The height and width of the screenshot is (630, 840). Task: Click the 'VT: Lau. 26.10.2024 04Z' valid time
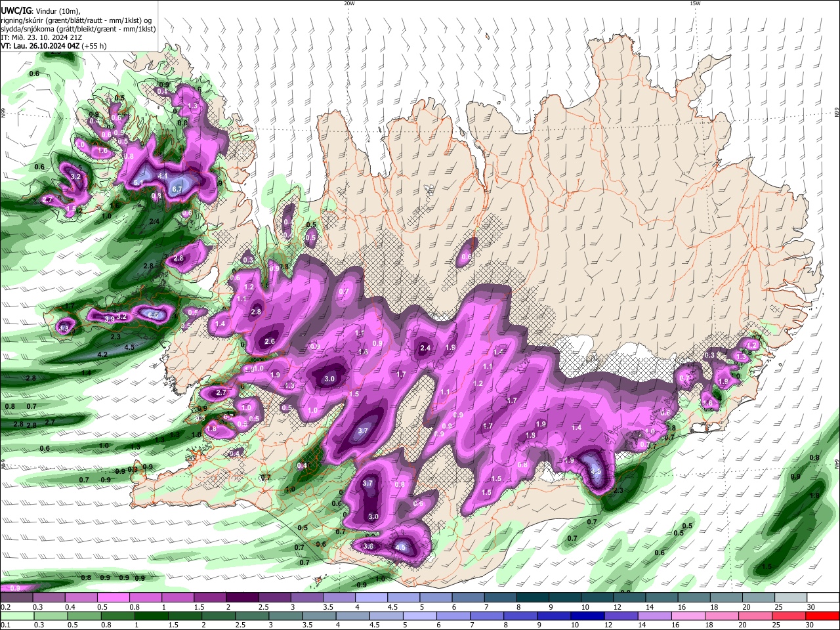pos(40,46)
